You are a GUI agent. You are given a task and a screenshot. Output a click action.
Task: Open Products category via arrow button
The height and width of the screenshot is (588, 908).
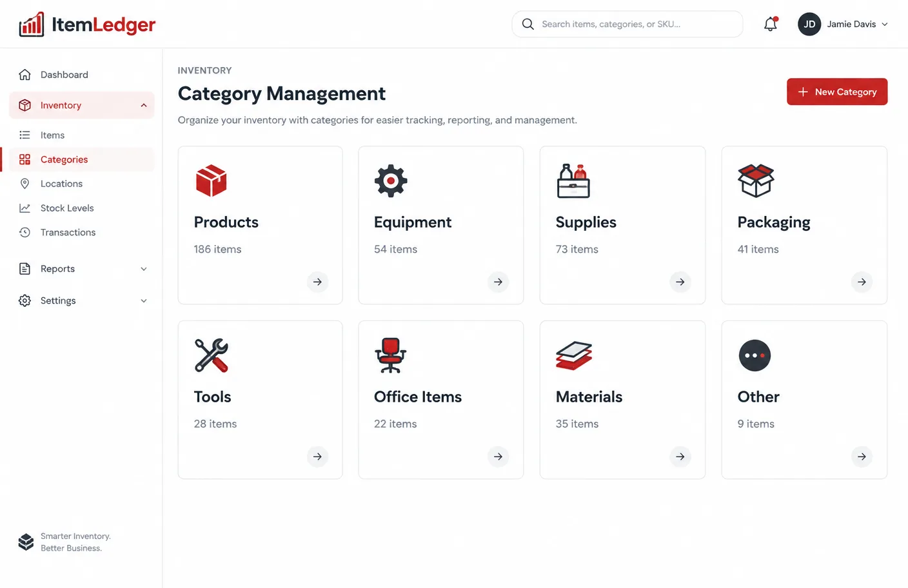click(x=317, y=282)
